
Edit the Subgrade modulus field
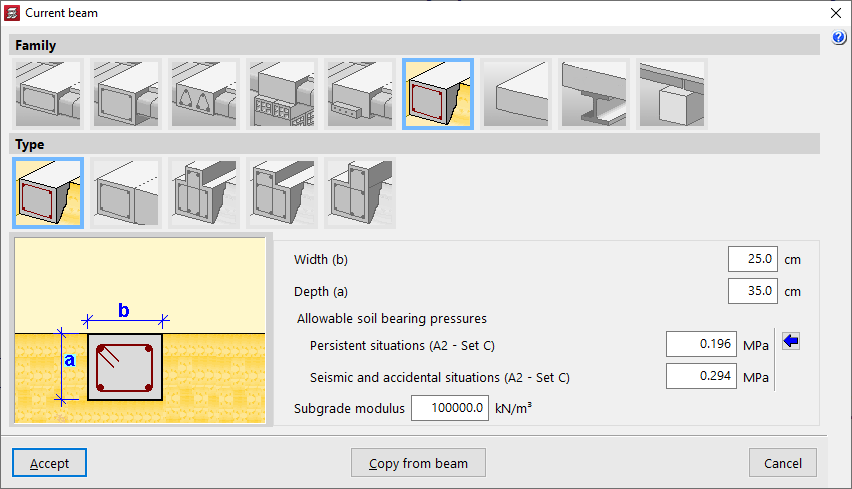[x=450, y=408]
